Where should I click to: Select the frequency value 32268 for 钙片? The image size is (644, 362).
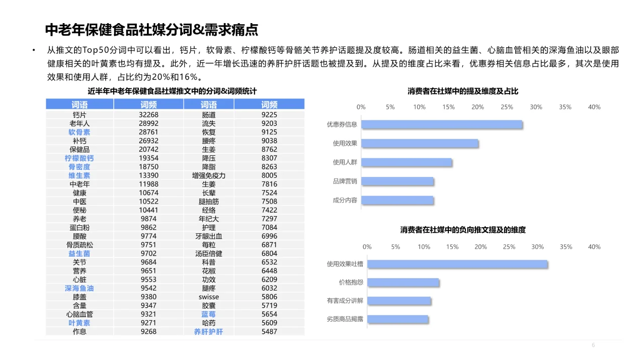coord(149,114)
